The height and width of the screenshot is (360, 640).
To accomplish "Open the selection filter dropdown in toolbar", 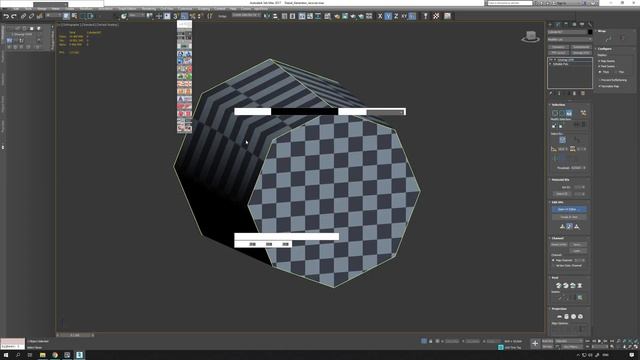I will [x=53, y=16].
